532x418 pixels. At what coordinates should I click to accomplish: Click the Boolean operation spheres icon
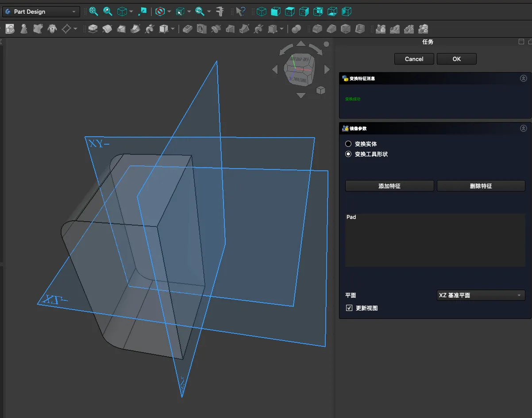(296, 29)
